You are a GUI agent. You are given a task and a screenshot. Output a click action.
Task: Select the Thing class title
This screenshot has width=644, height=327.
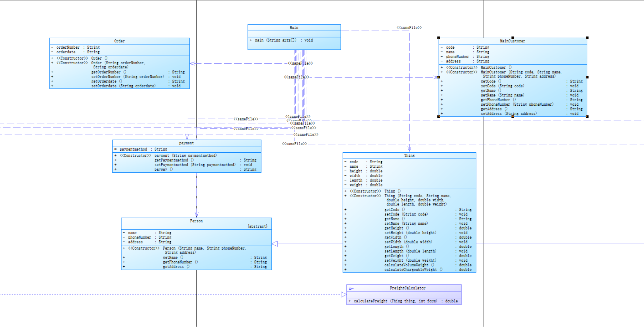pyautogui.click(x=409, y=156)
